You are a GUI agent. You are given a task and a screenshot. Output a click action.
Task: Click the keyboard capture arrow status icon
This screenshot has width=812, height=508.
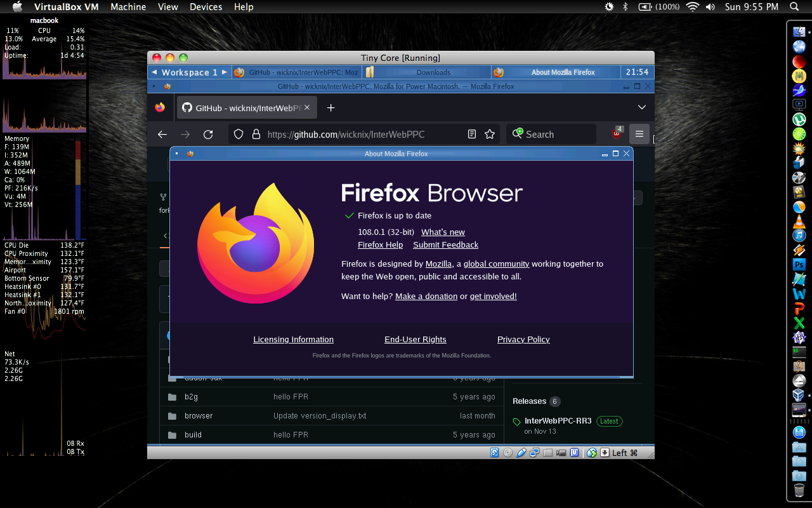click(x=605, y=453)
